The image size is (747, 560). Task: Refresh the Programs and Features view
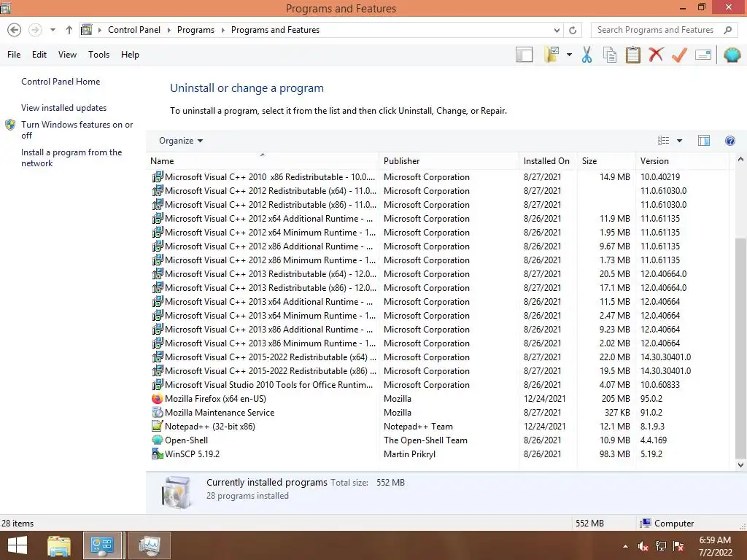(573, 30)
